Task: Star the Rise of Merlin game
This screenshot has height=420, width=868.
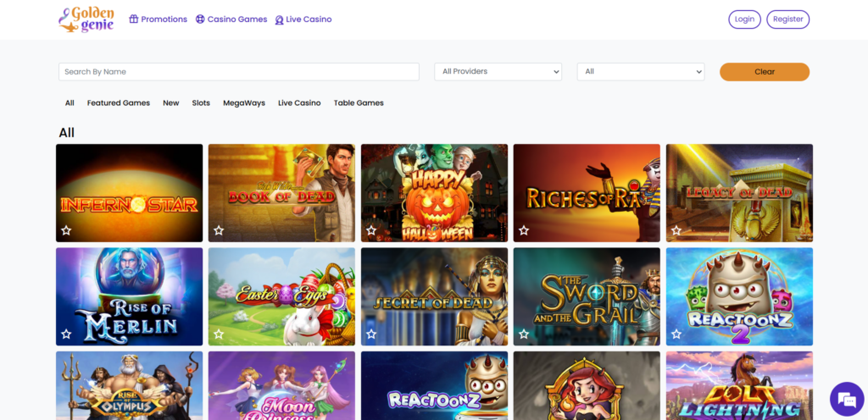Action: coord(66,334)
